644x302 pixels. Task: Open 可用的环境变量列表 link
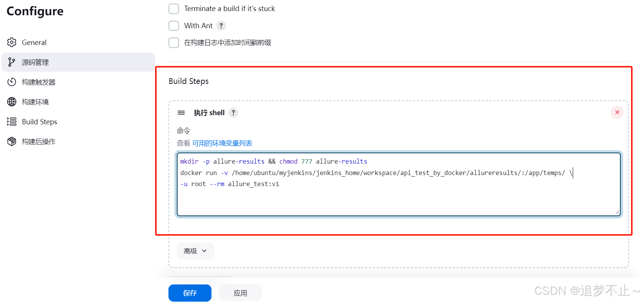point(222,143)
